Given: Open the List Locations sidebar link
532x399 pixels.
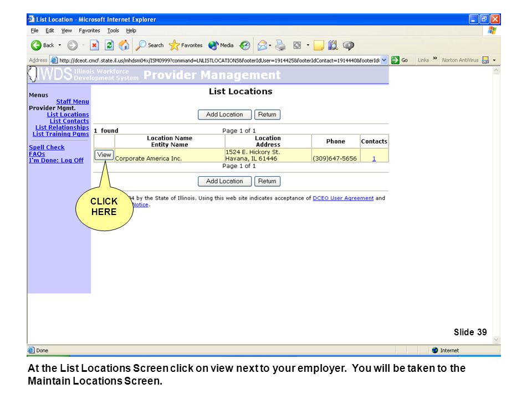Looking at the screenshot, I should click(68, 114).
